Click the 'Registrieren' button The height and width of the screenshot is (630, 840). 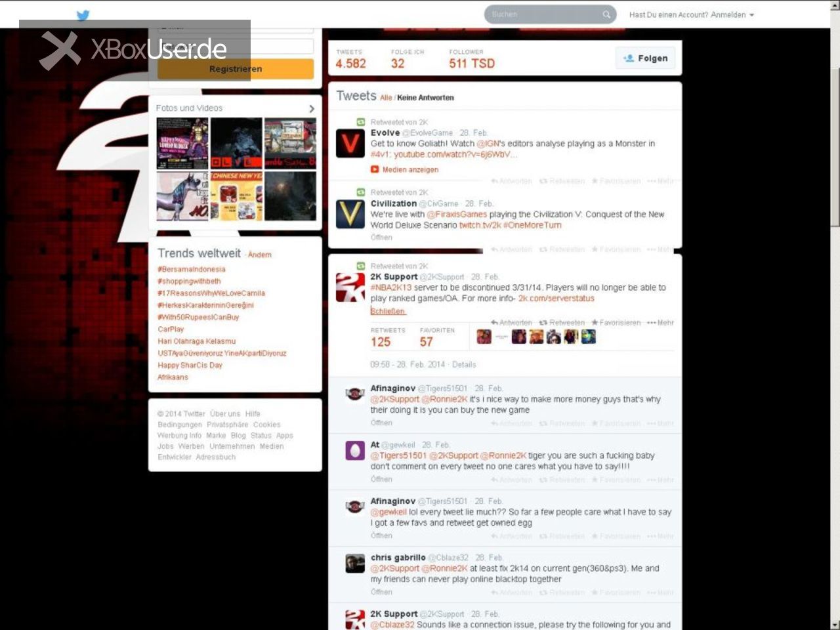pyautogui.click(x=236, y=69)
